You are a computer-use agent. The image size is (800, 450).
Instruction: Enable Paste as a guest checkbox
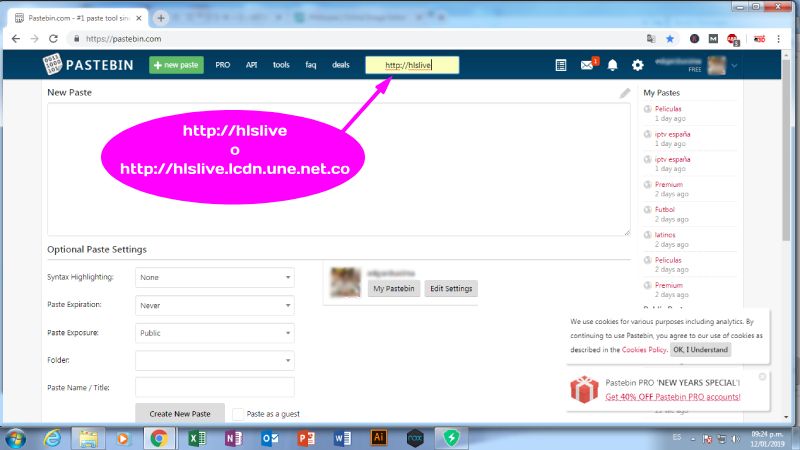click(238, 414)
